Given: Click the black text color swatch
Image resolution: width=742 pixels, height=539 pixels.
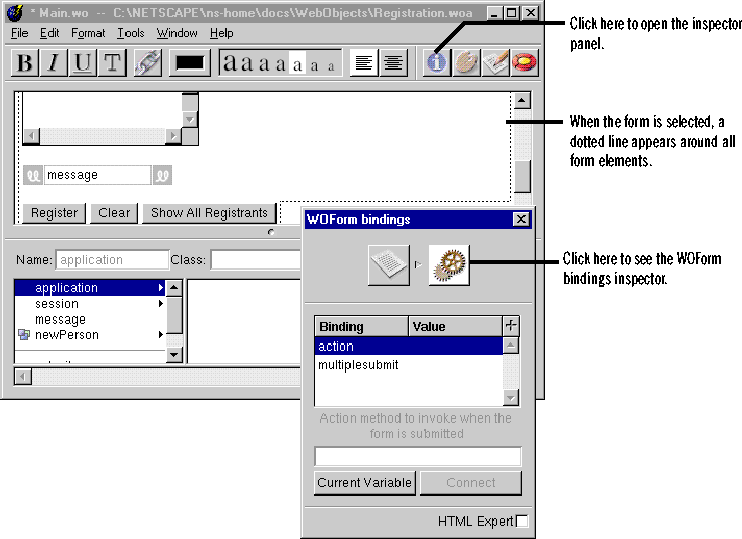Looking at the screenshot, I should pos(190,63).
